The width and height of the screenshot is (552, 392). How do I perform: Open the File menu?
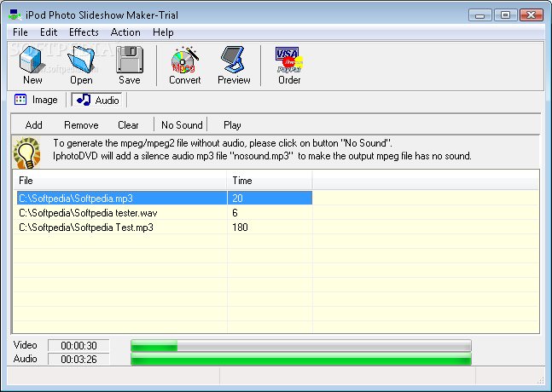point(20,32)
